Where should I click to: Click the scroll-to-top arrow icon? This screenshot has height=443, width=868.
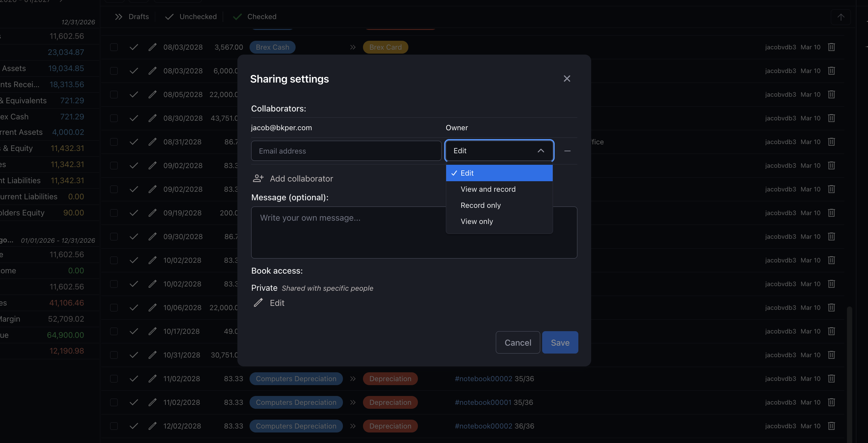(x=841, y=17)
